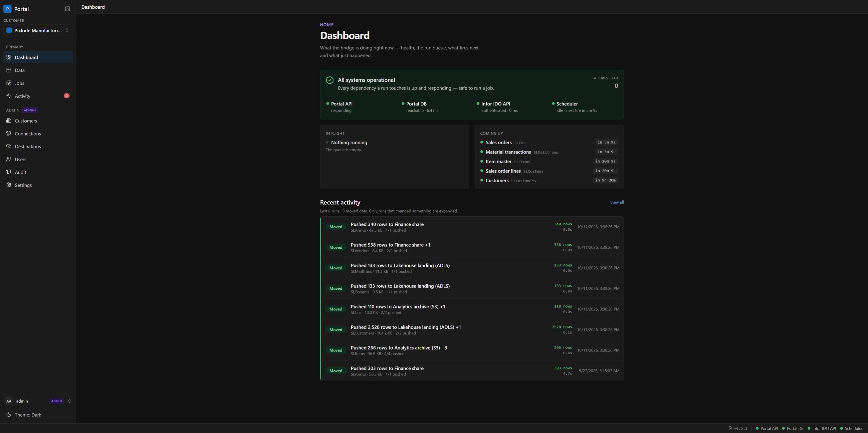This screenshot has width=868, height=433.
Task: Click the version file icon in status bar
Action: [x=730, y=429]
